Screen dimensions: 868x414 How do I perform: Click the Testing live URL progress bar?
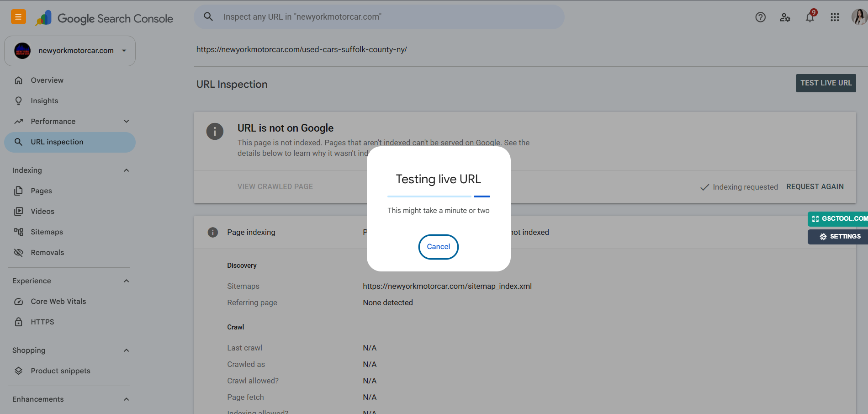439,196
